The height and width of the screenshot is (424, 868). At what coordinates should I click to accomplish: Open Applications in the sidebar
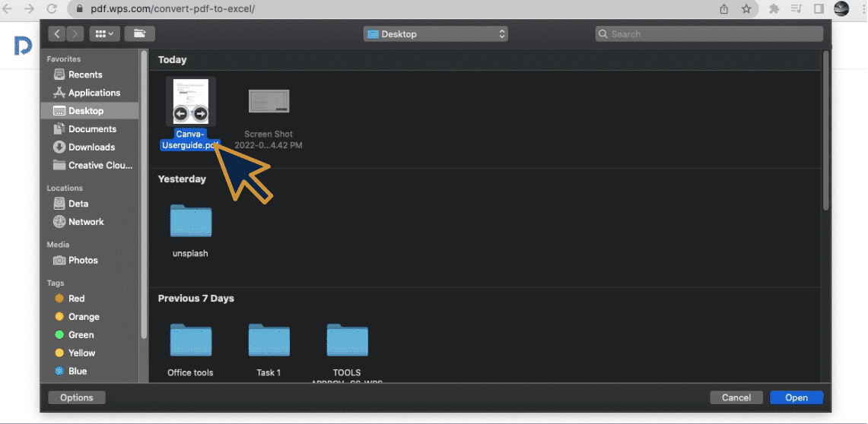point(94,93)
